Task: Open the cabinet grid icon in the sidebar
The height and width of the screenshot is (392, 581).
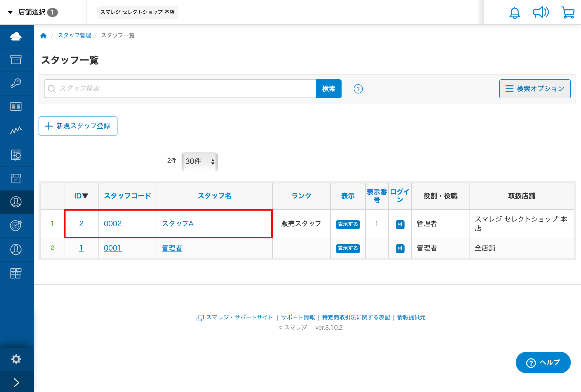Action: click(x=16, y=273)
